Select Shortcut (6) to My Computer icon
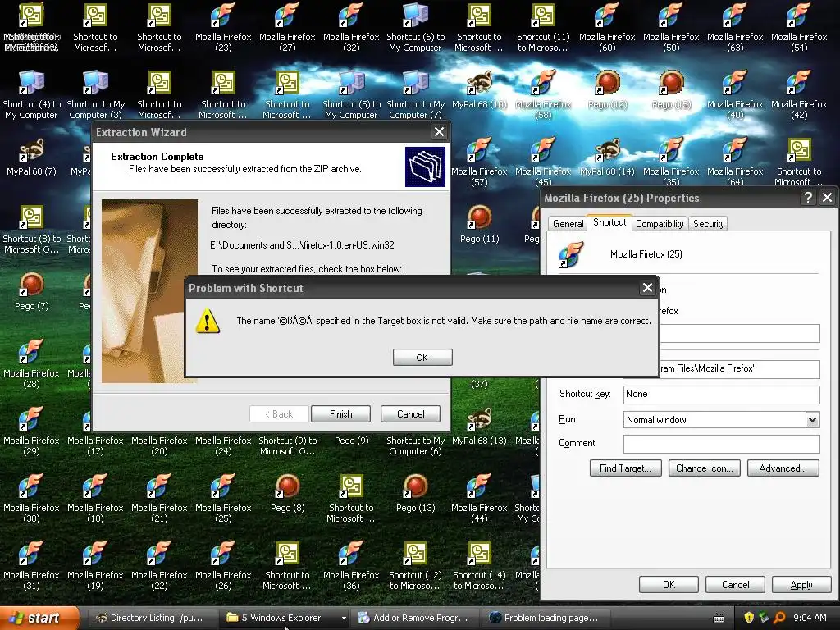 [416, 28]
